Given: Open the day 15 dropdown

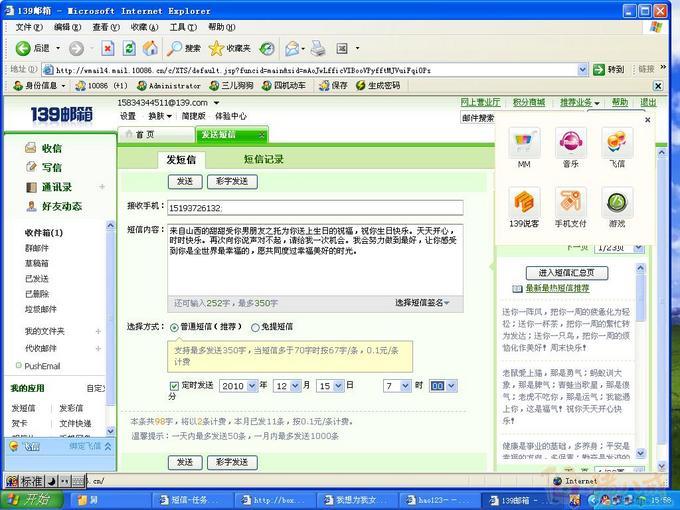Looking at the screenshot, I should coord(339,386).
